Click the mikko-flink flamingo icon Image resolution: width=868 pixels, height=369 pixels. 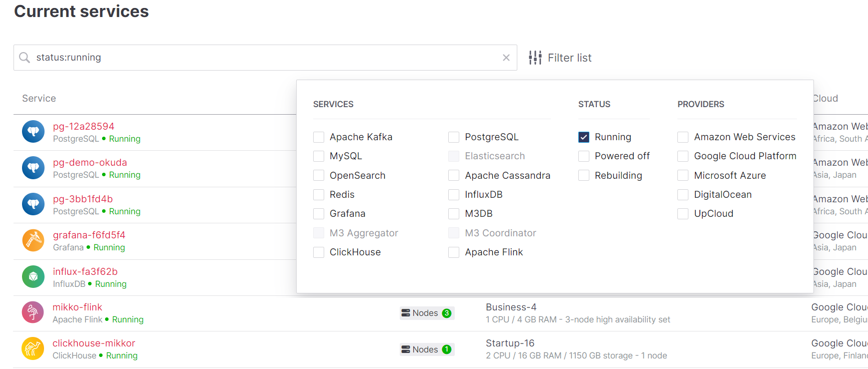(33, 312)
